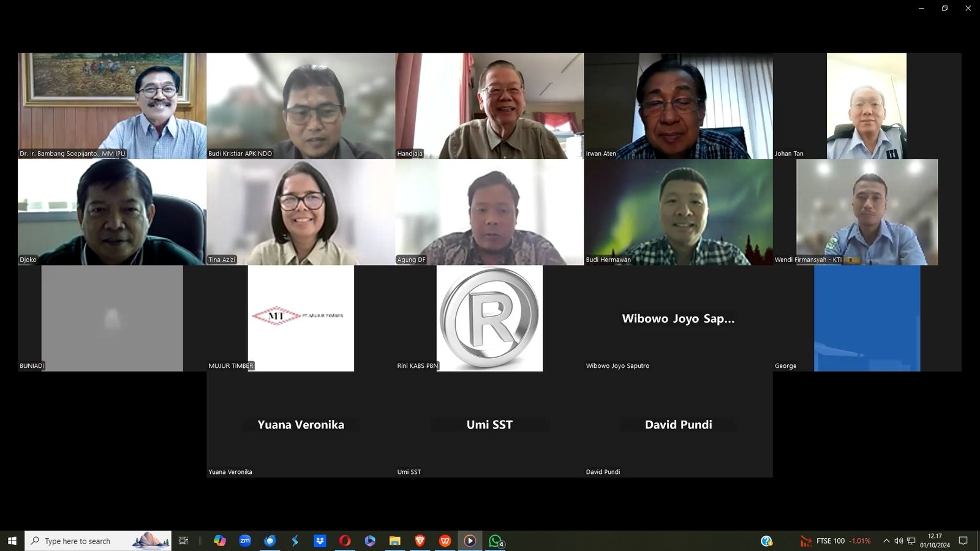980x551 pixels.
Task: Open the FTSE 100 stock widget
Action: tap(835, 541)
